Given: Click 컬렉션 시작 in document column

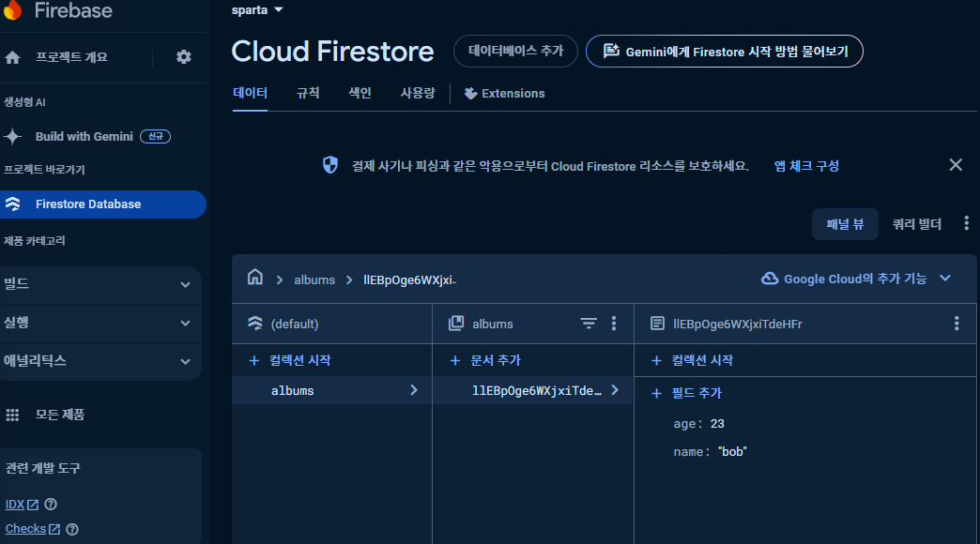Looking at the screenshot, I should (693, 360).
